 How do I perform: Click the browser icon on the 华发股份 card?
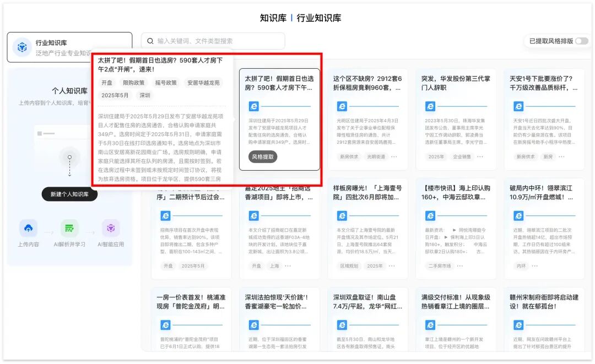click(x=430, y=106)
